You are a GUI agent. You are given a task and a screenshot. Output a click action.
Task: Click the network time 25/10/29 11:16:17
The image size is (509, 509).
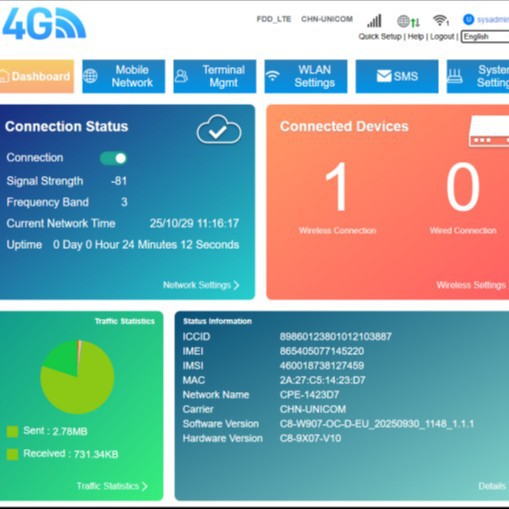click(194, 223)
